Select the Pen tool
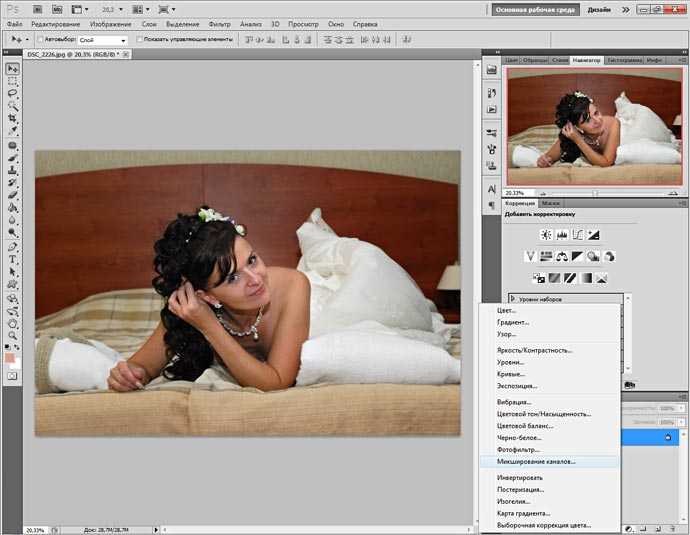The width and height of the screenshot is (690, 535). pos(12,247)
